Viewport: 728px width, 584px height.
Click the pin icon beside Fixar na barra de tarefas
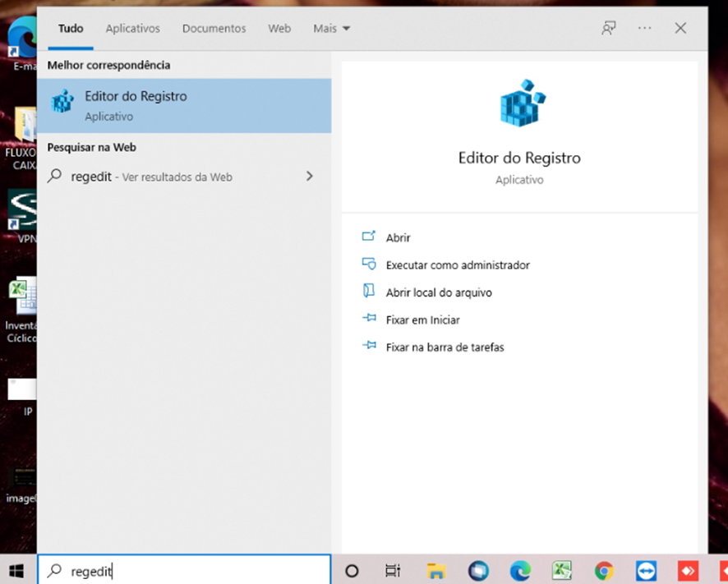[x=369, y=345]
